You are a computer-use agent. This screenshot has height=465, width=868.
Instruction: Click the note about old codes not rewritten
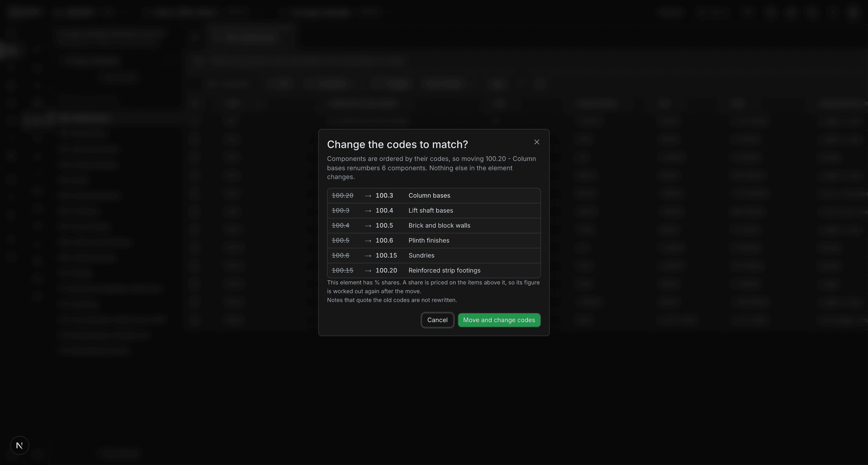(392, 300)
